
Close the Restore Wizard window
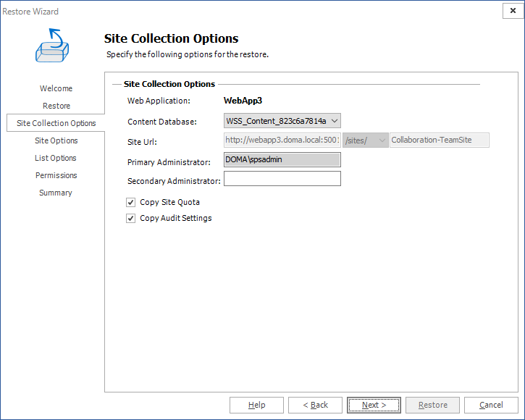513,11
